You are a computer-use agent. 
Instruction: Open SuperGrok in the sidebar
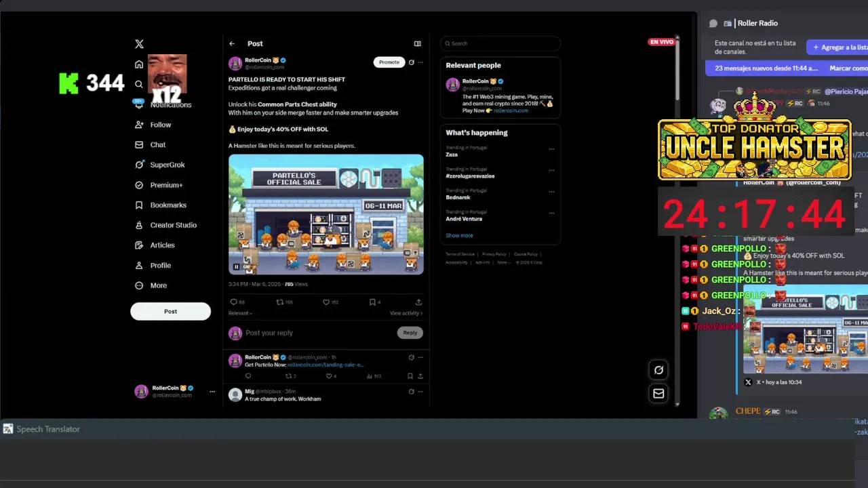pyautogui.click(x=159, y=165)
